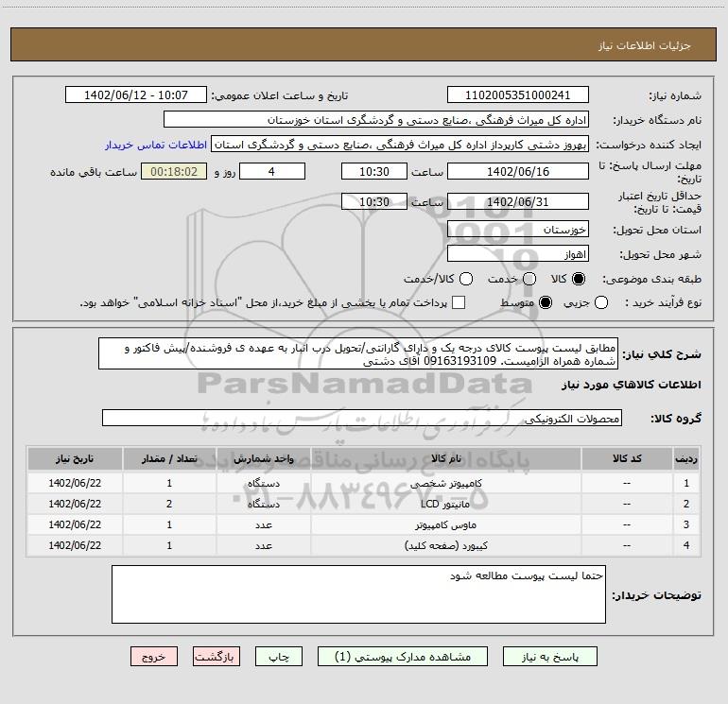Click the request creator field بهروز دشتی

(400, 145)
